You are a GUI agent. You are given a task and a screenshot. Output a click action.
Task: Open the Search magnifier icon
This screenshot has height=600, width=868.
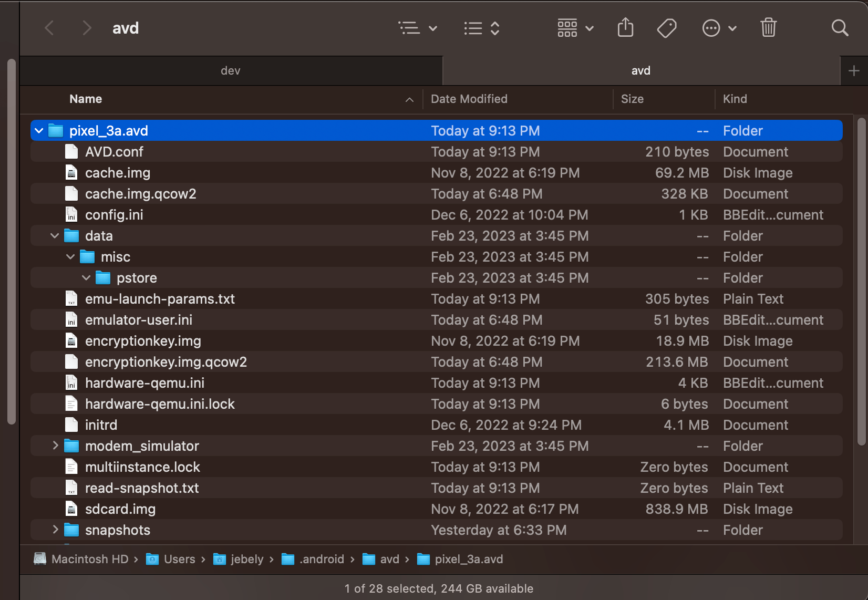click(840, 28)
